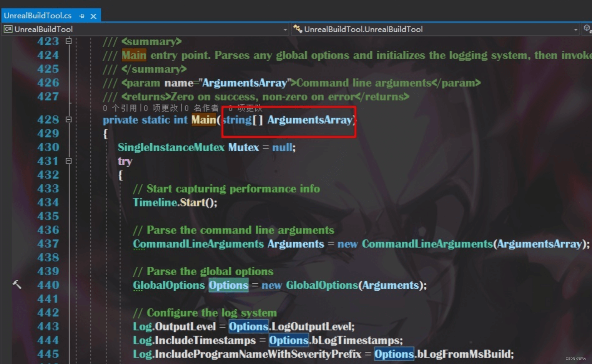Click GlobalOptions type name on line 440
The image size is (592, 364).
[169, 285]
